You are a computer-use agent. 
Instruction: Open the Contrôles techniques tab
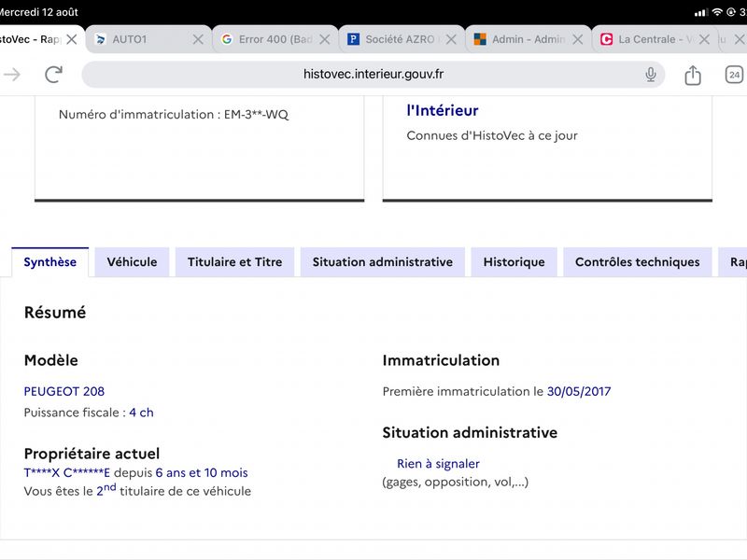click(638, 262)
